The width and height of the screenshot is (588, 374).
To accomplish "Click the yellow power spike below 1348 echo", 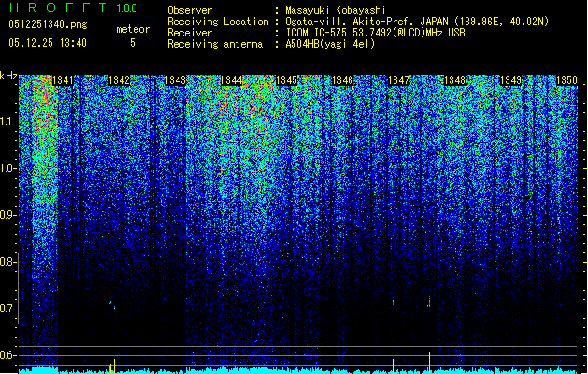I will 430,363.
